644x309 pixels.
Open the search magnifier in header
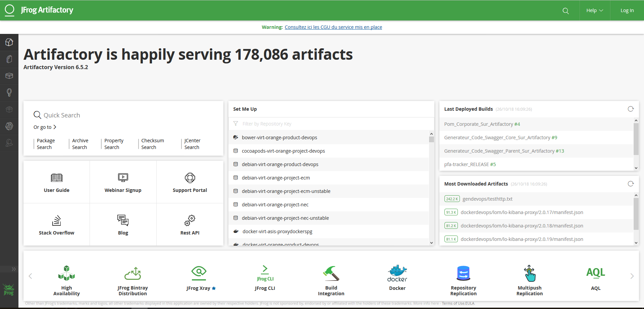click(566, 11)
